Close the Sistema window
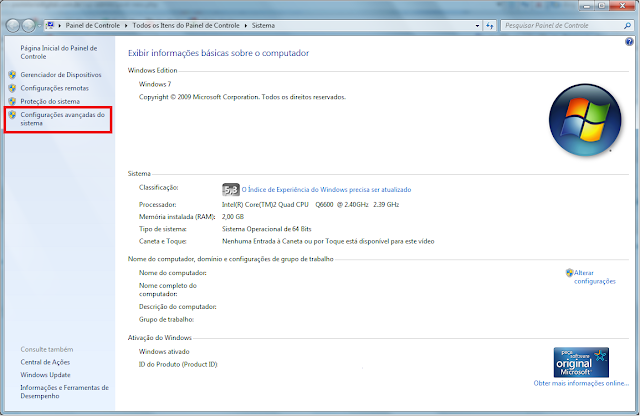 [x=622, y=6]
